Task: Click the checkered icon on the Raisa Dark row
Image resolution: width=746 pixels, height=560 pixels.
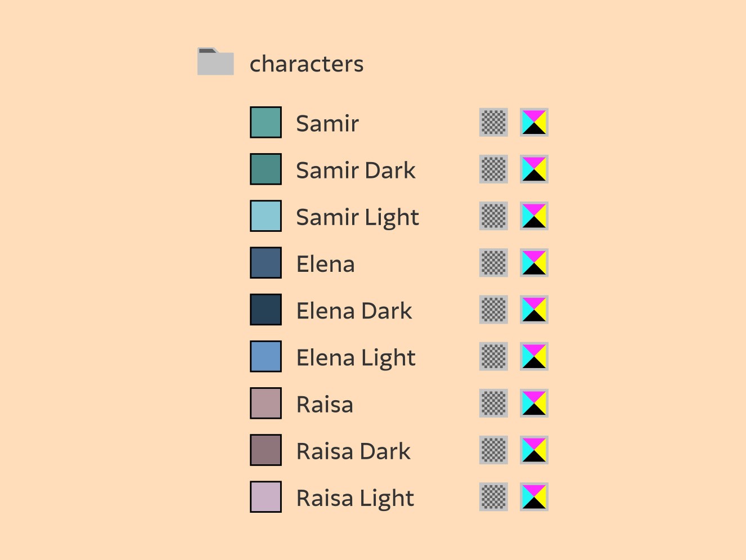Action: point(493,450)
